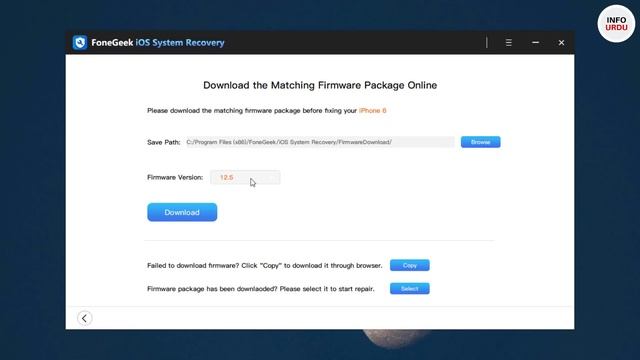Open the hamburger menu in title bar
640x360 pixels.
[509, 42]
